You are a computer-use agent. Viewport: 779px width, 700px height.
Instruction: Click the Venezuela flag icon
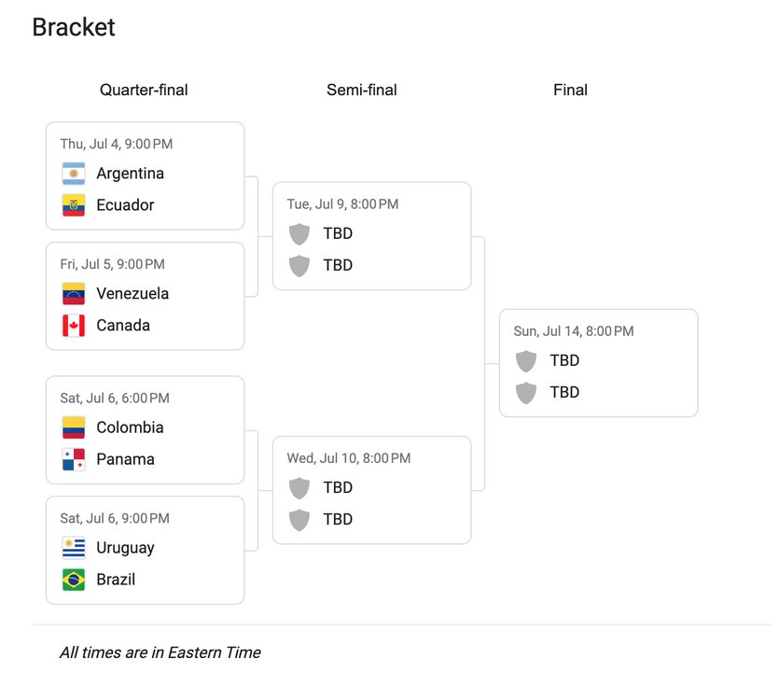(74, 294)
